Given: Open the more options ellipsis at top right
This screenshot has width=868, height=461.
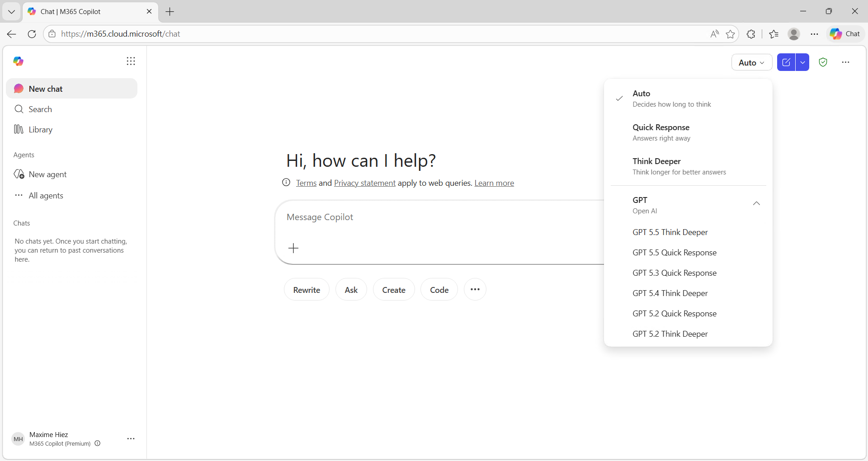Looking at the screenshot, I should (x=846, y=62).
